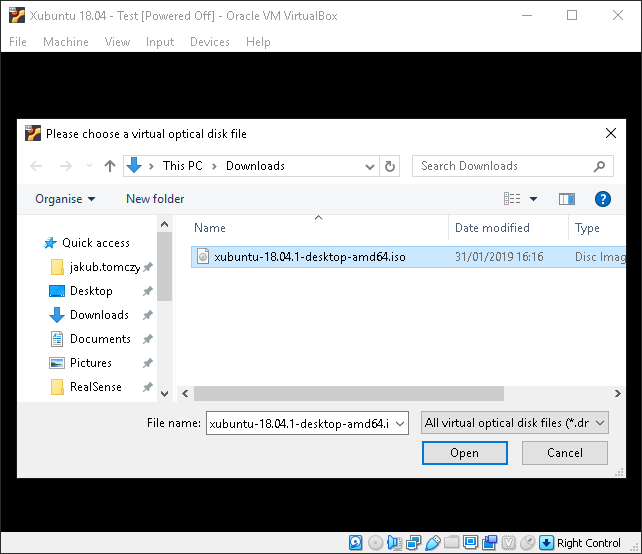Go back in the file dialog
This screenshot has height=554, width=642.
36,166
